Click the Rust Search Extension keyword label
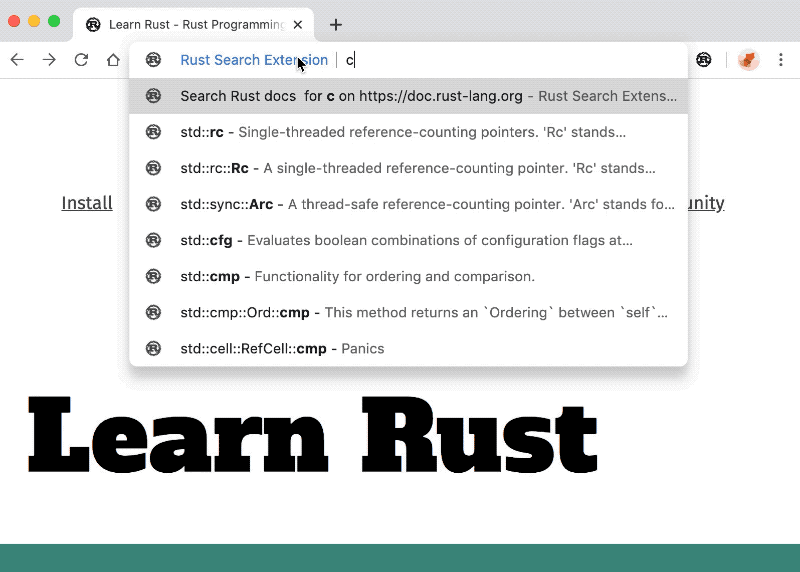Screen dimensions: 800x572 [254, 60]
